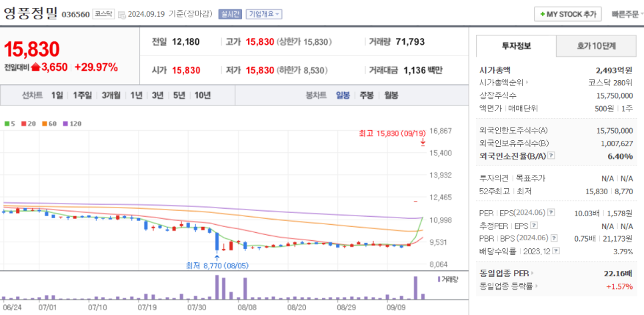Click the 상한가 15,830 text
644x315 pixels.
[x=305, y=41]
